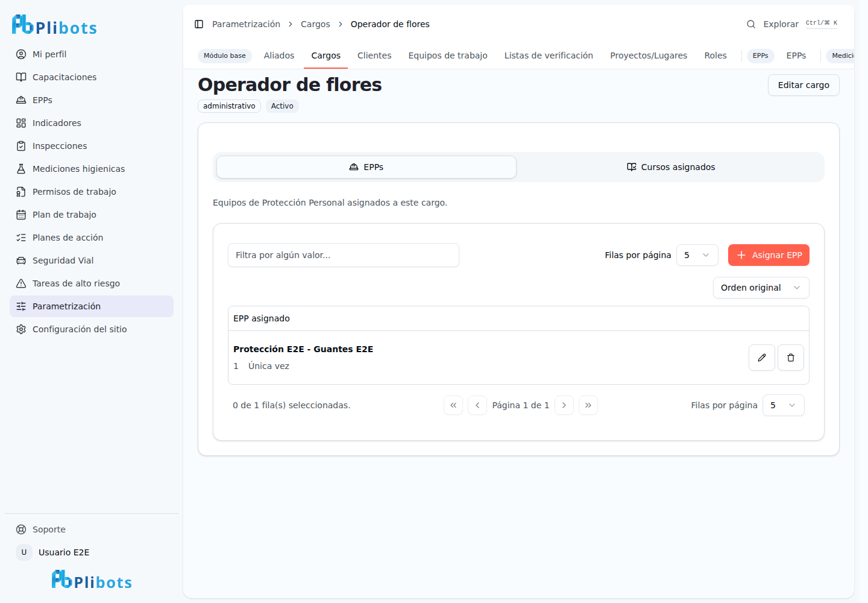The image size is (868, 603).
Task: Click the Soporte lifebuoy icon
Action: [21, 529]
